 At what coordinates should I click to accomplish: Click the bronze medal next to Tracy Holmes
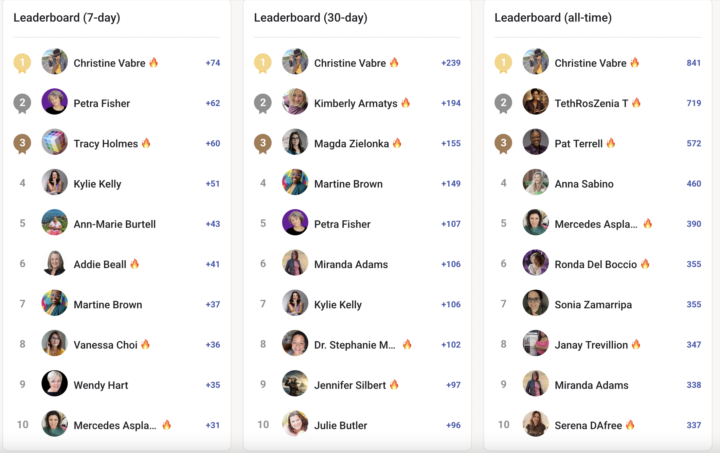[22, 143]
